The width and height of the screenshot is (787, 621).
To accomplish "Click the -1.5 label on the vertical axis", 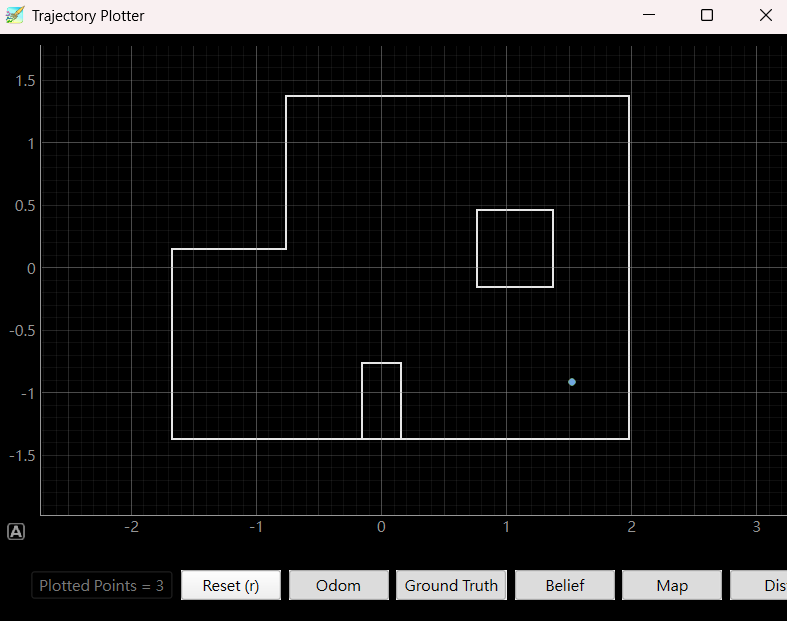I will pos(23,456).
